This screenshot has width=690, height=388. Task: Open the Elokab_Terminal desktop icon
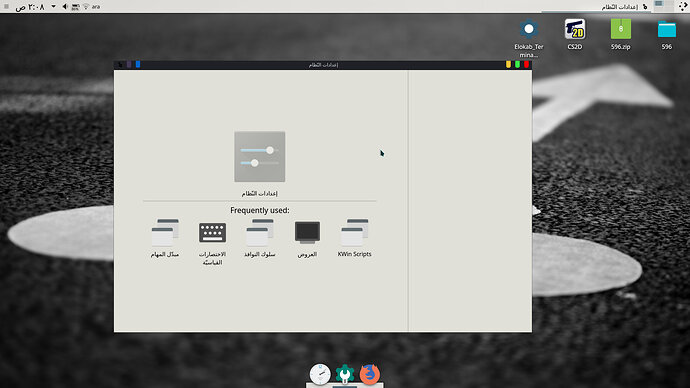[x=529, y=38]
